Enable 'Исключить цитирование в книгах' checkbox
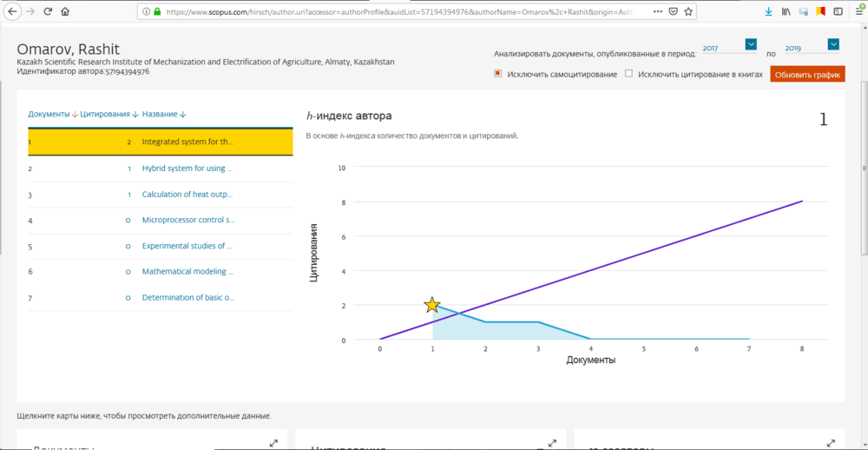868x450 pixels. [628, 74]
